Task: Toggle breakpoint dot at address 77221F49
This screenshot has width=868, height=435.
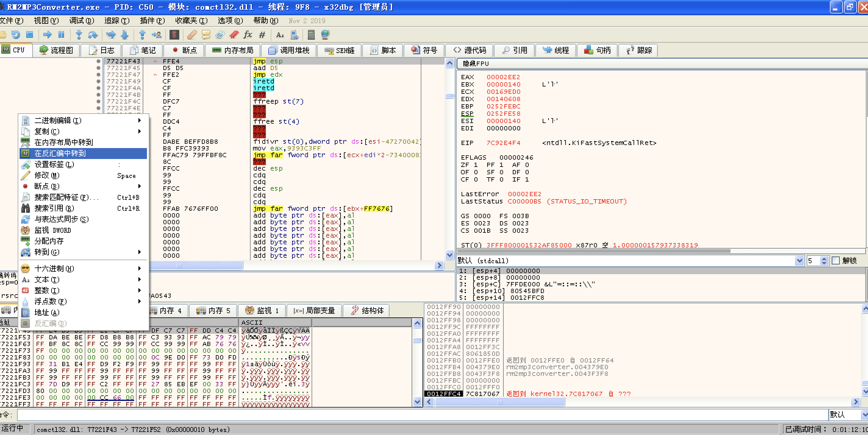Action: 98,81
